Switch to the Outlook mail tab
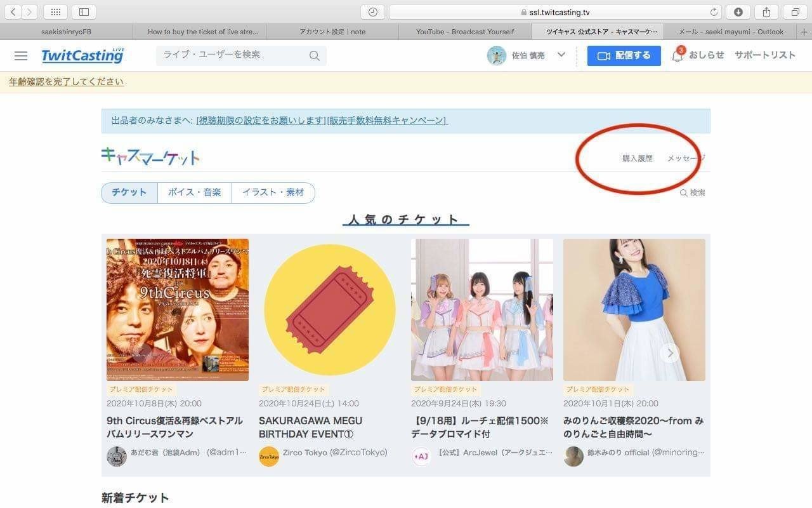The image size is (812, 508). click(x=731, y=32)
